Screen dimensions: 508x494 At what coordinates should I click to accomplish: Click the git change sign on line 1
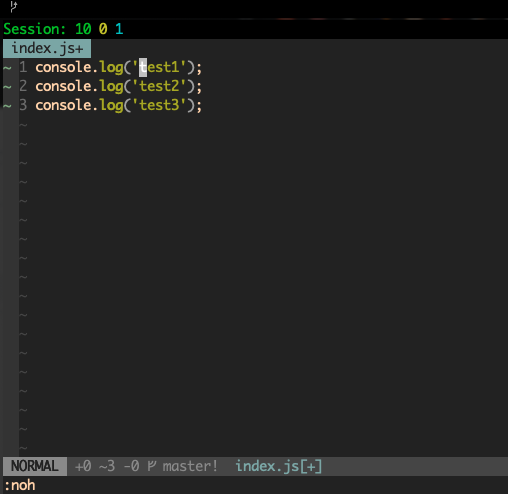click(7, 68)
